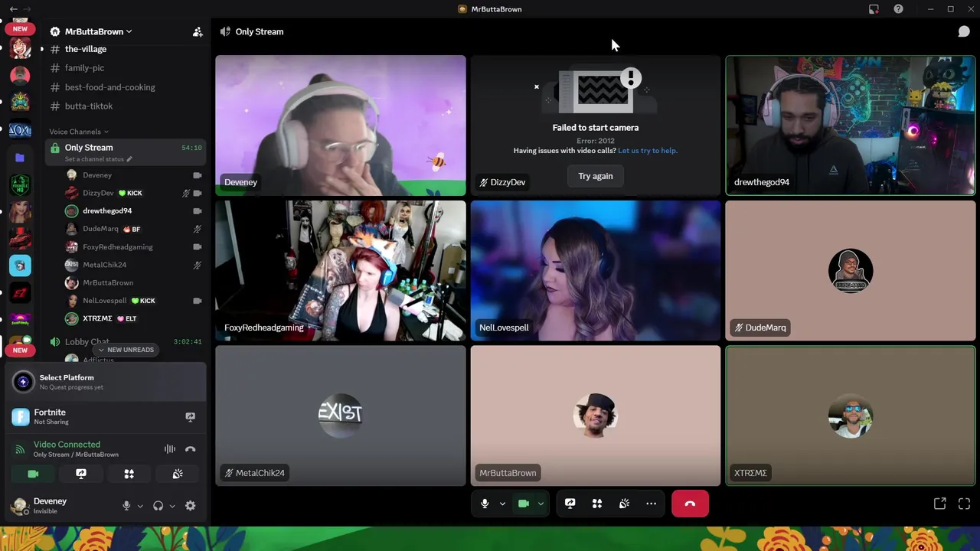Collapse the Voice Channels category
980x551 pixels.
click(79, 132)
